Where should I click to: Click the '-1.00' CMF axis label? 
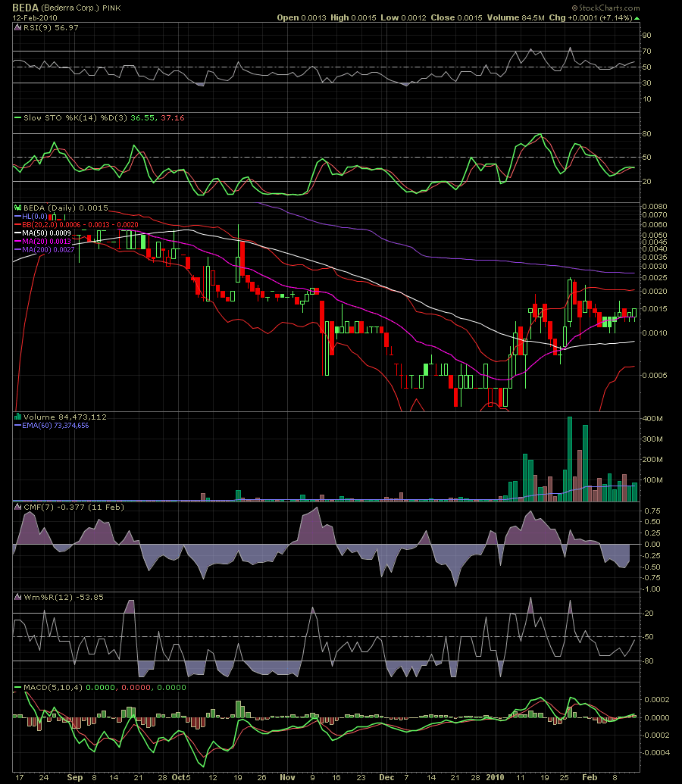650,589
